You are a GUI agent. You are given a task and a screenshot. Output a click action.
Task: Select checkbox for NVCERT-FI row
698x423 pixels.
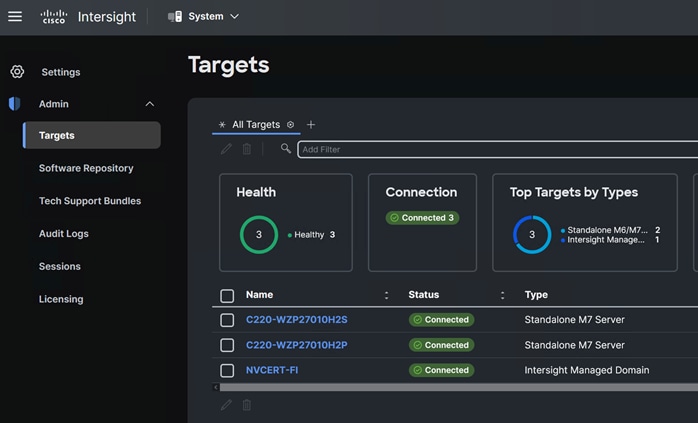click(227, 370)
